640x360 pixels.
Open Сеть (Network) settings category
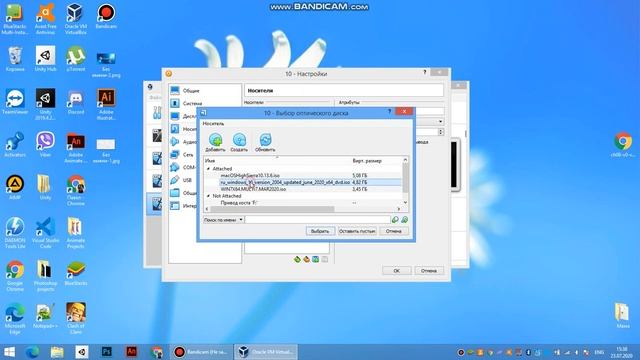(188, 155)
